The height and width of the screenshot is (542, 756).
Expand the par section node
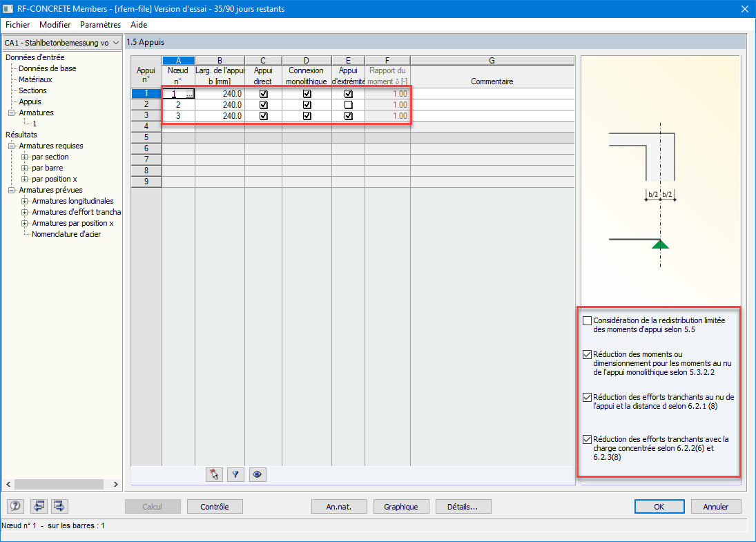(25, 157)
